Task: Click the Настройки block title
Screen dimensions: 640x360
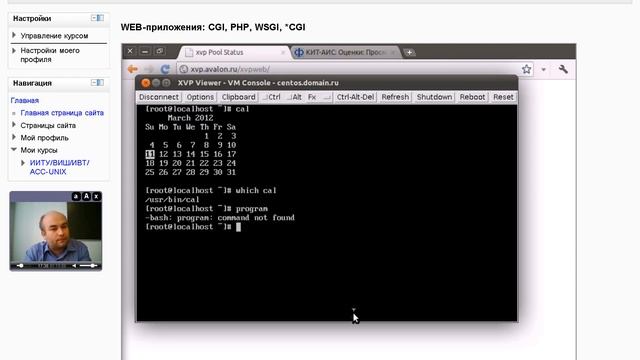Action: pyautogui.click(x=32, y=18)
